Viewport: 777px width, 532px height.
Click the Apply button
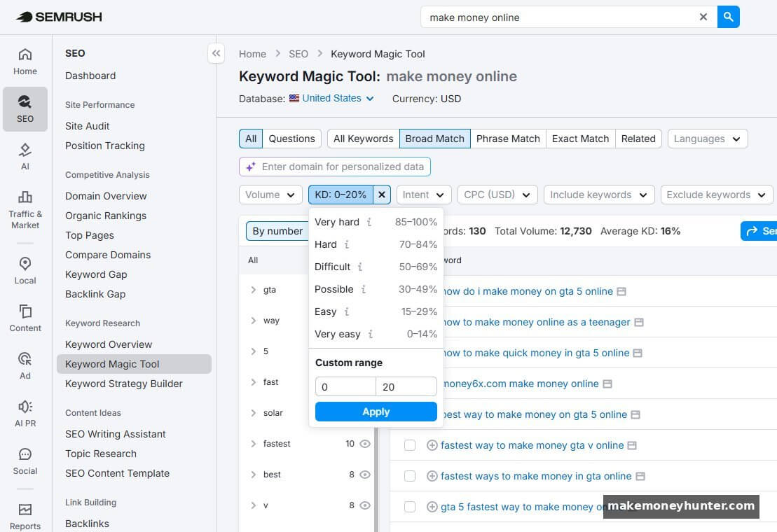pos(376,411)
